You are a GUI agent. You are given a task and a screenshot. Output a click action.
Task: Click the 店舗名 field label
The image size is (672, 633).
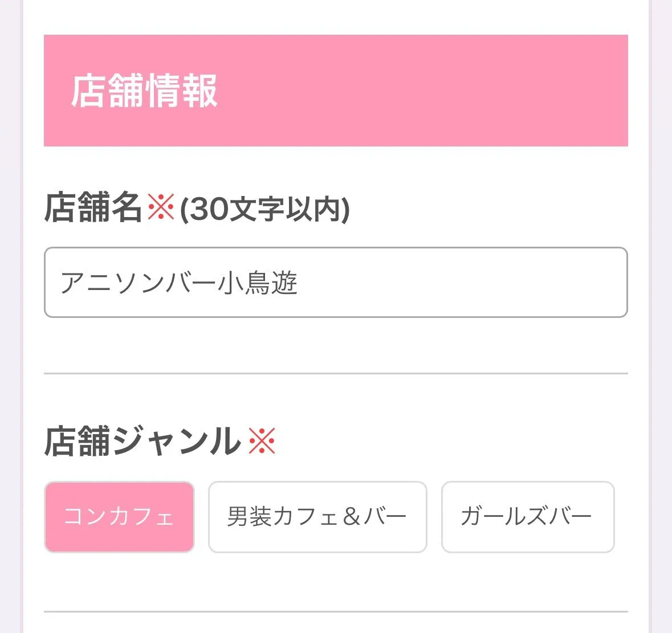coord(93,209)
